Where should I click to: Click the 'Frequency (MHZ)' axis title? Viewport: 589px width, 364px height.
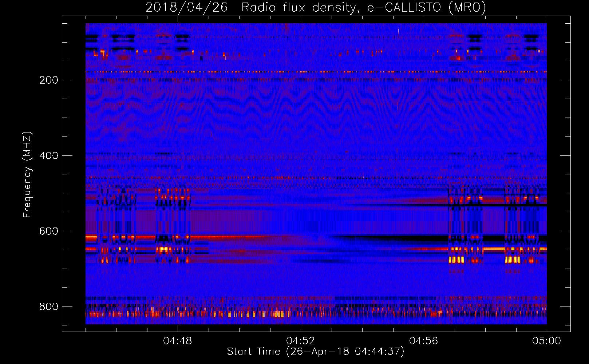click(x=28, y=175)
